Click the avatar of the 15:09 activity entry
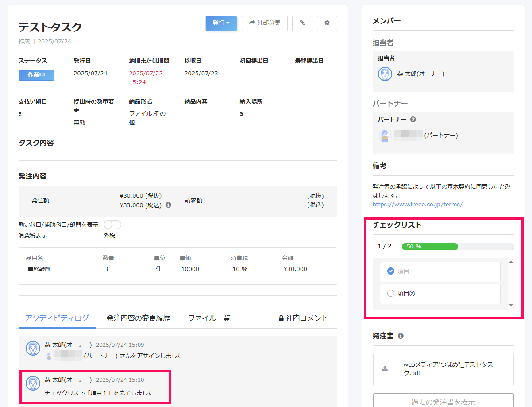532x407 pixels. pyautogui.click(x=33, y=349)
